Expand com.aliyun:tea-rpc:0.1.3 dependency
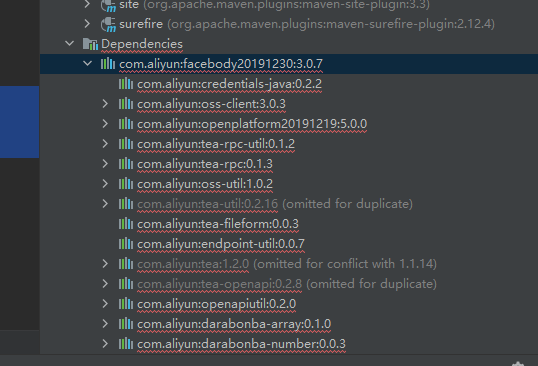The image size is (538, 366). (105, 164)
